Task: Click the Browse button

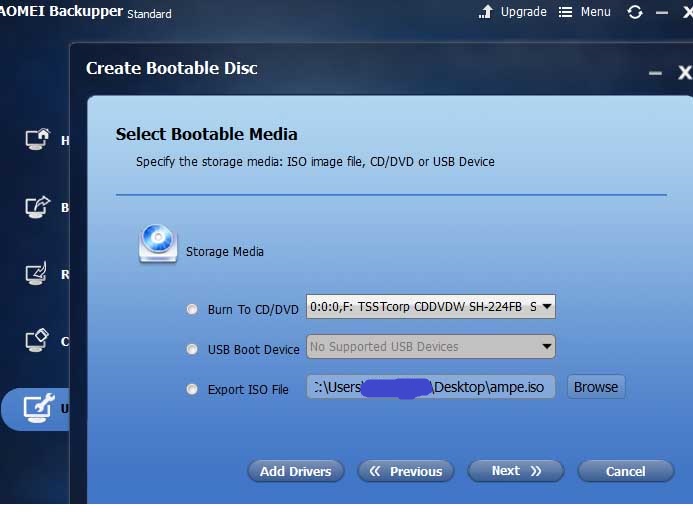Action: click(596, 387)
